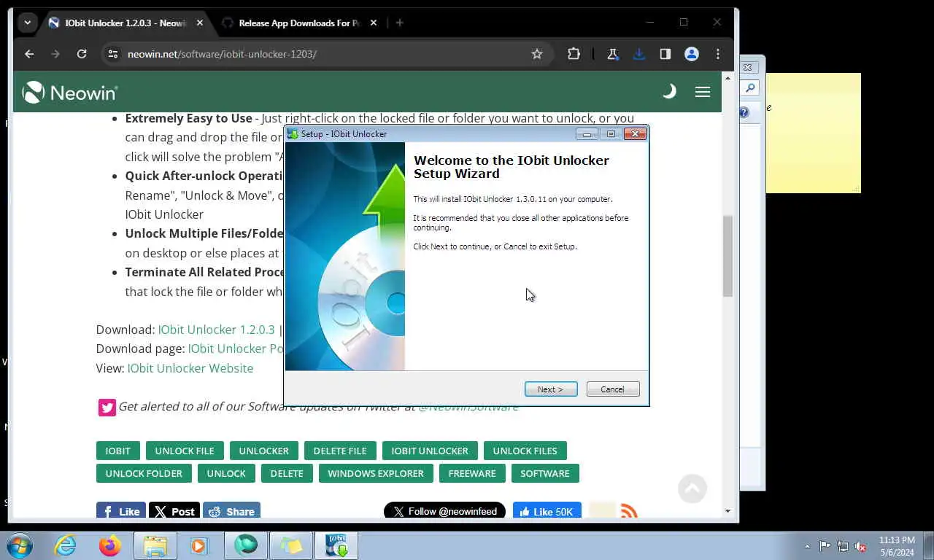
Task: Select the SOFTWARE tag
Action: 545,473
